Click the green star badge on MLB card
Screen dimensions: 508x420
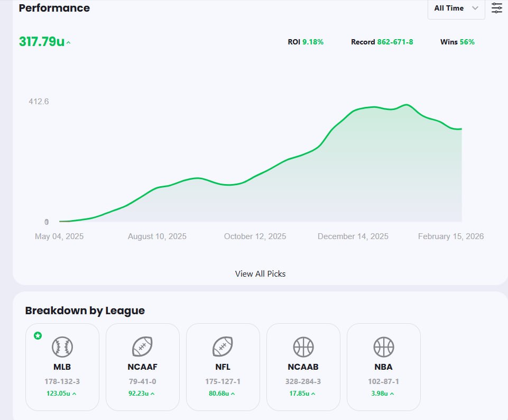(x=38, y=335)
